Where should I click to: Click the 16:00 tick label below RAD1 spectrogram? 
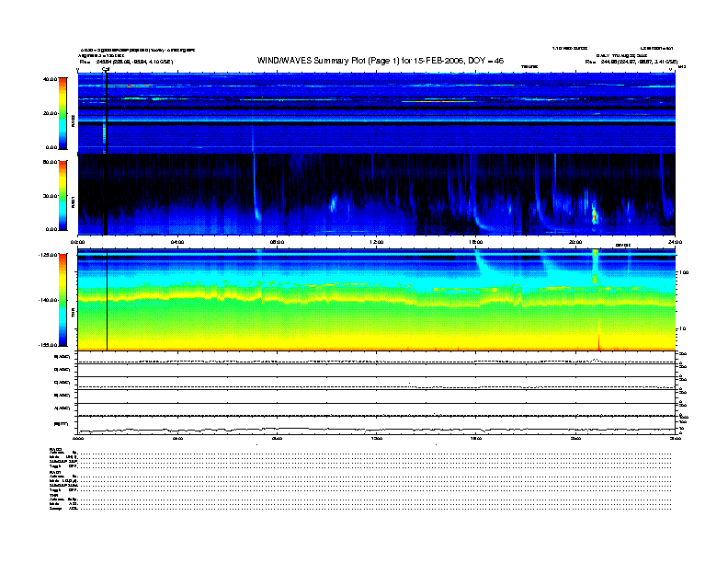(476, 242)
